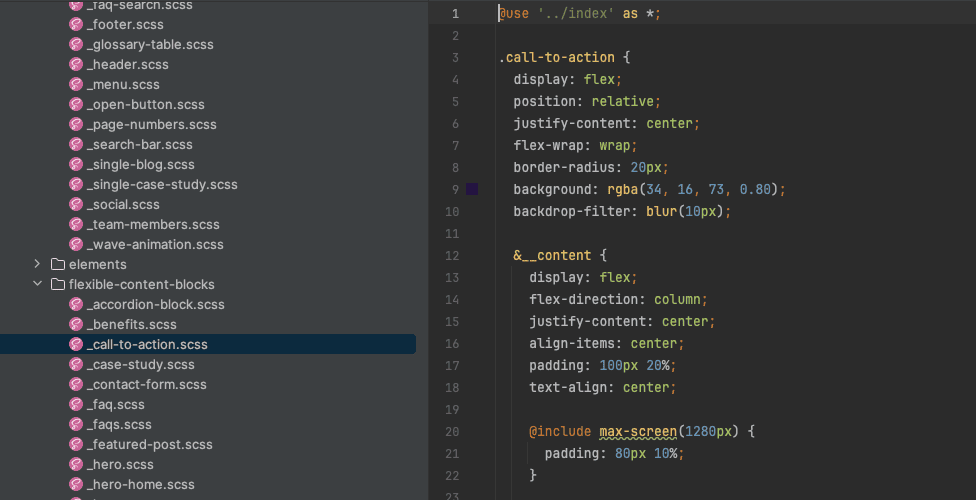Open _header.scss from the tree
The height and width of the screenshot is (500, 976).
pyautogui.click(x=128, y=65)
